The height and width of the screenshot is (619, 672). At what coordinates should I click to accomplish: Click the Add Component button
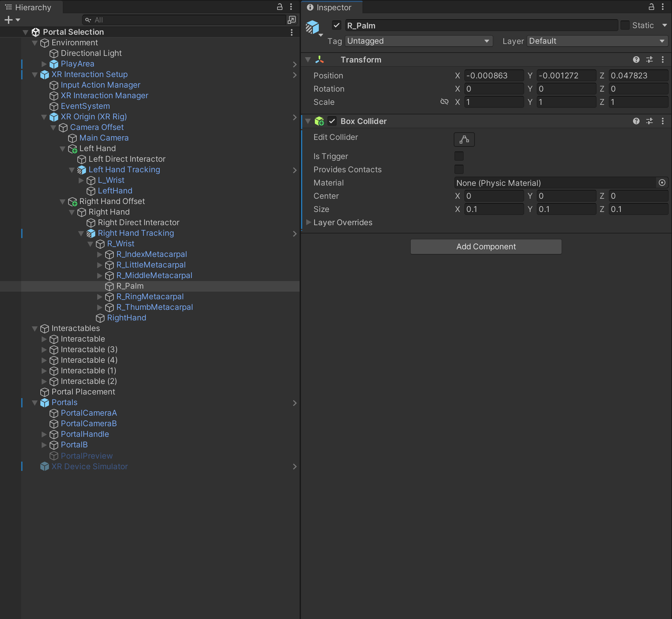point(486,247)
